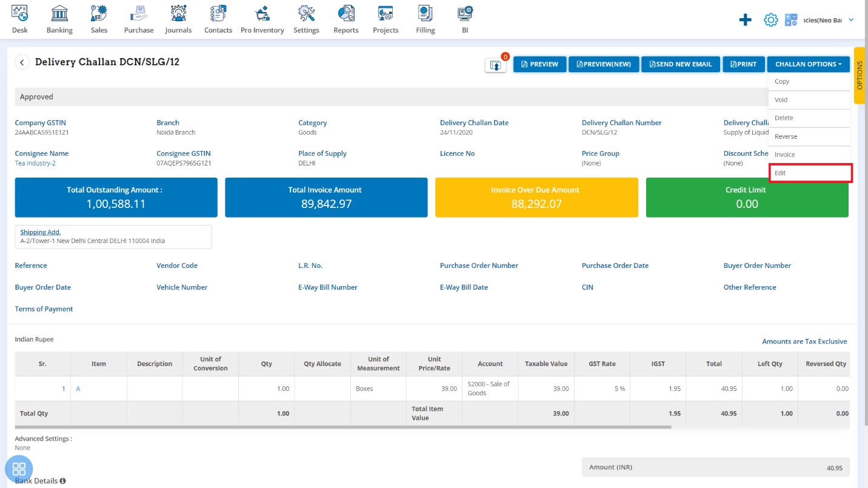868x488 pixels.
Task: Click the Vehicle Number label
Action: click(x=182, y=287)
